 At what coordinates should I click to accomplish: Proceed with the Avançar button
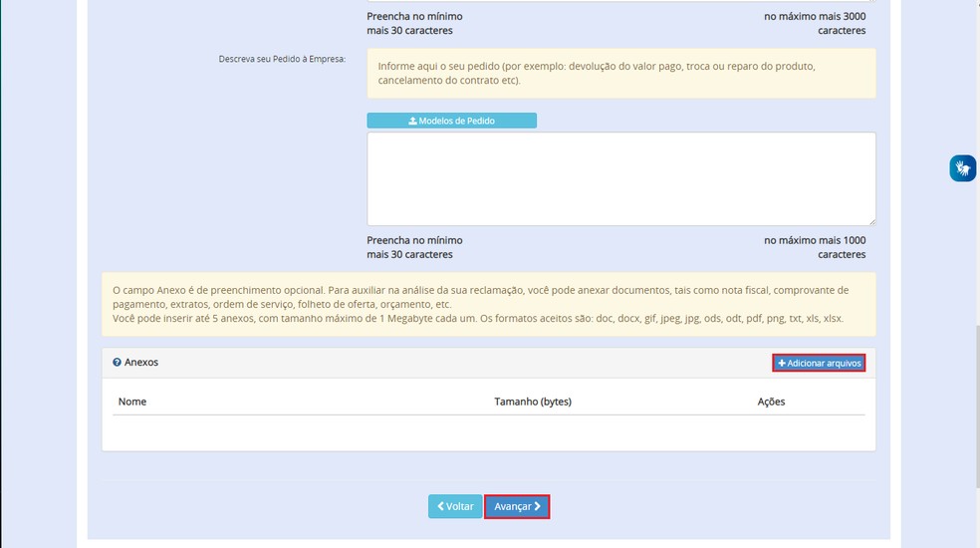pos(517,507)
